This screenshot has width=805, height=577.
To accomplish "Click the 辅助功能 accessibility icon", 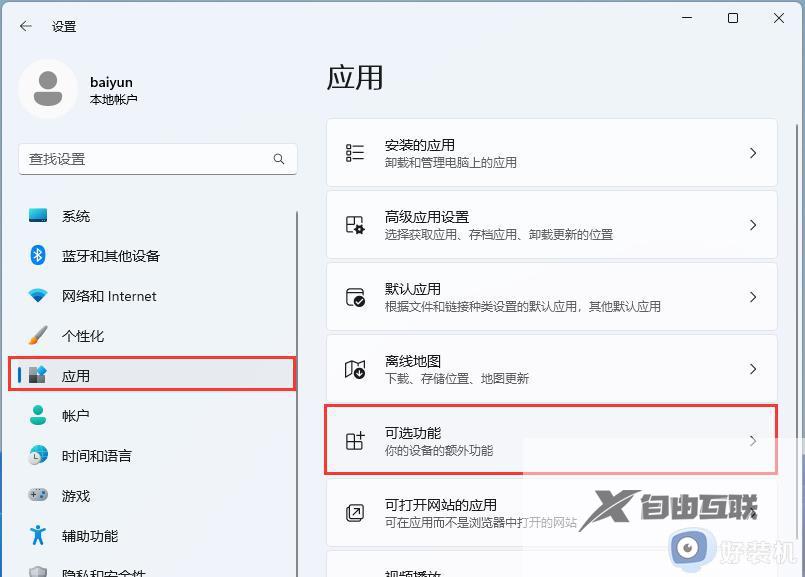I will pos(39,536).
